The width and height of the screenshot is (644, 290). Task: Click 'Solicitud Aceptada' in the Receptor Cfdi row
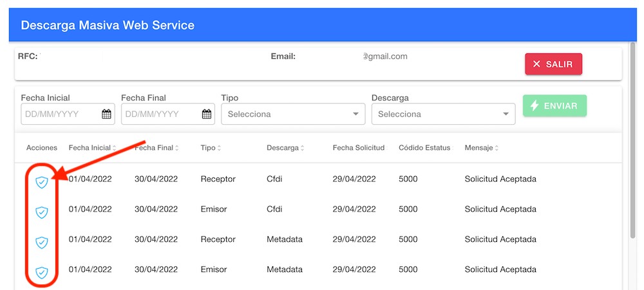500,179
